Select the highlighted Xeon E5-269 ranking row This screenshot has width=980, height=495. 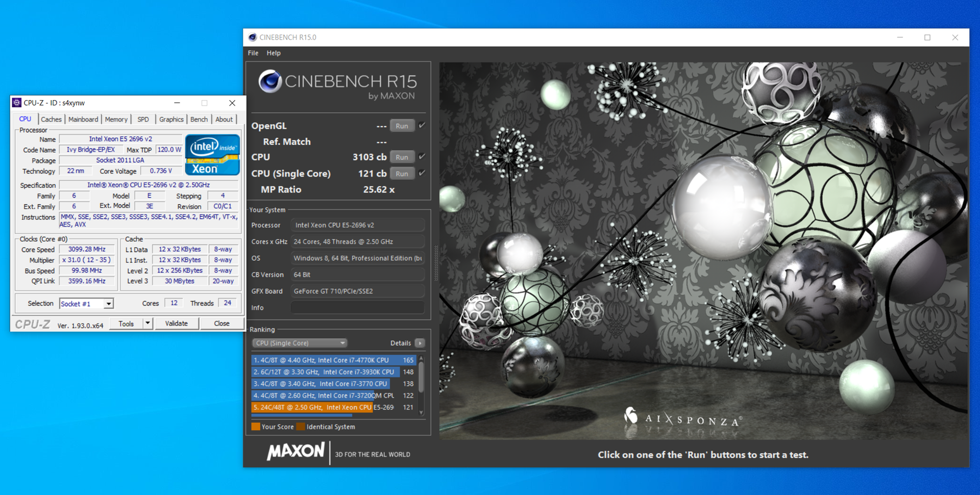tap(334, 407)
